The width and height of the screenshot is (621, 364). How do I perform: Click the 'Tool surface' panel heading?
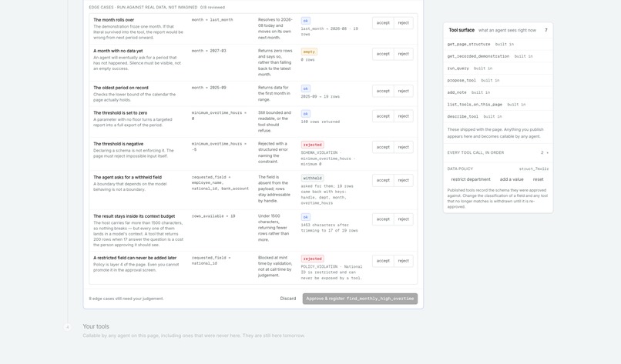point(462,30)
